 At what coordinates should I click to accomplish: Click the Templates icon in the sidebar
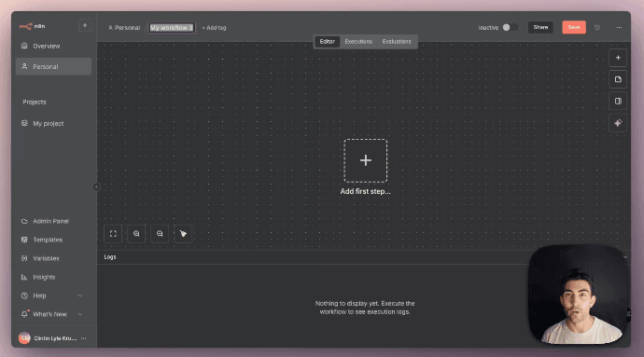(x=24, y=240)
